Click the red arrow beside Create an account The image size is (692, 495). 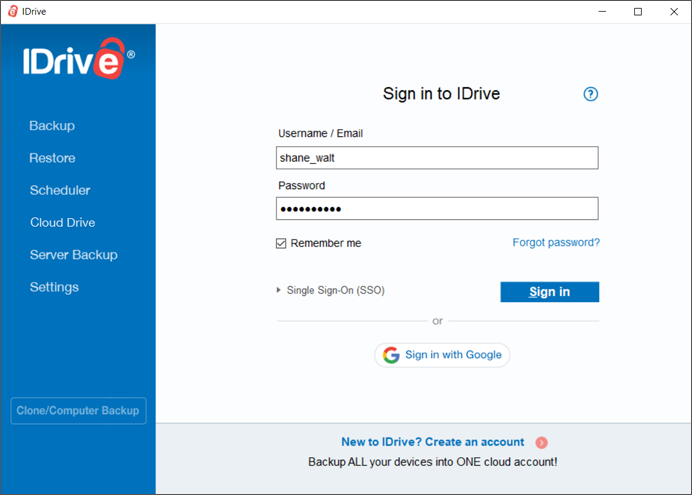click(x=542, y=442)
